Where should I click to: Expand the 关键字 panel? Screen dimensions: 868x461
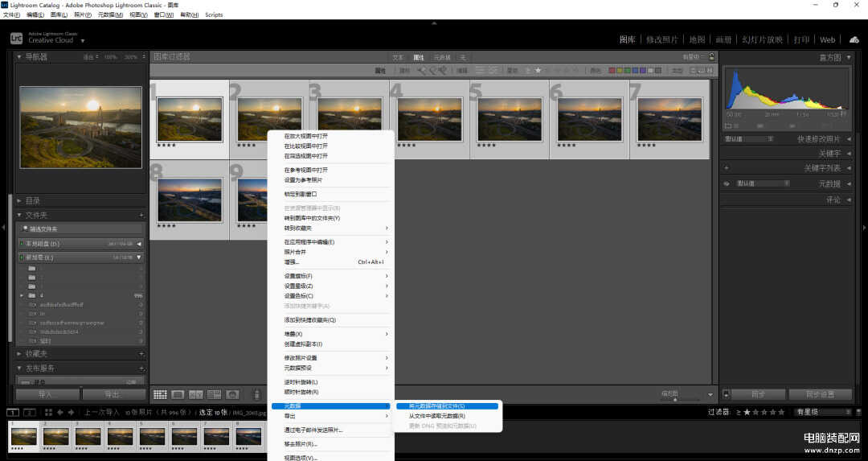pyautogui.click(x=849, y=154)
